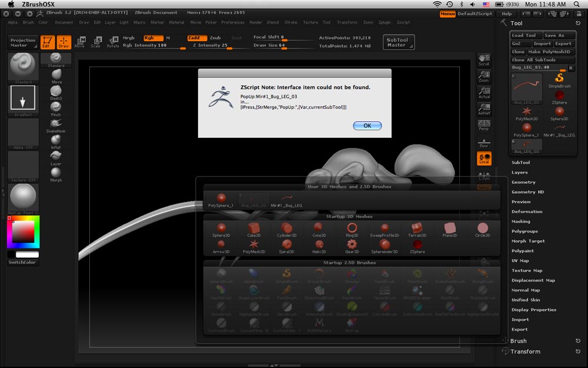Expand Layers section in Tool palette
This screenshot has height=368, width=588.
point(519,173)
